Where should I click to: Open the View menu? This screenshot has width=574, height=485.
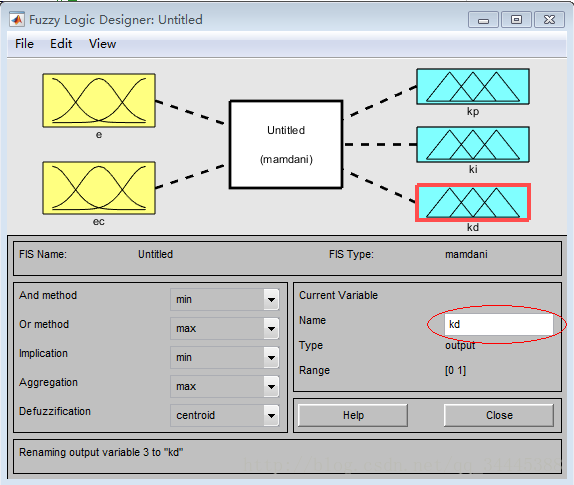(x=102, y=44)
